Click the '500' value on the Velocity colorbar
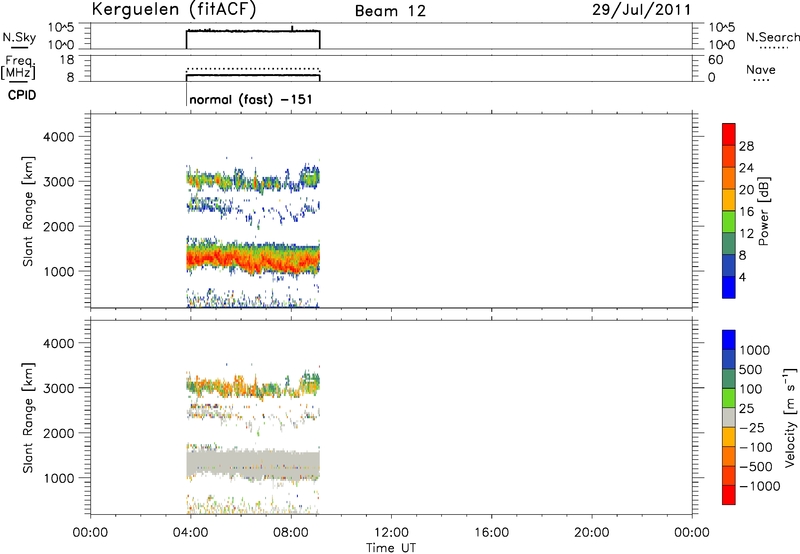Image resolution: width=800 pixels, height=554 pixels. click(x=751, y=370)
